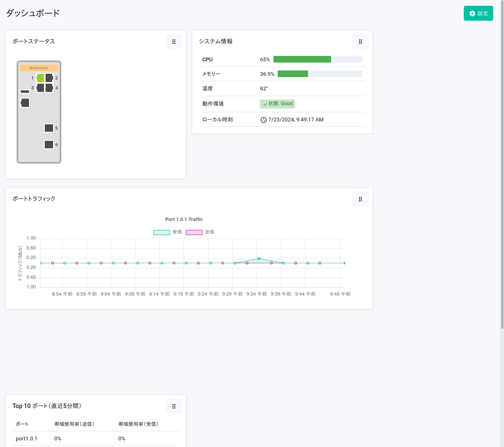Select port 3 on the switch diagram
Image resolution: width=504 pixels, height=447 pixels.
pyautogui.click(x=40, y=88)
